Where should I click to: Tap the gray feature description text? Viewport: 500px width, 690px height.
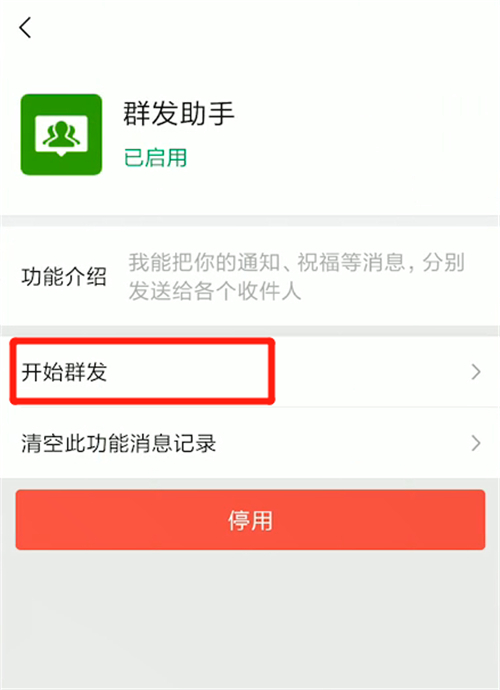coord(296,276)
